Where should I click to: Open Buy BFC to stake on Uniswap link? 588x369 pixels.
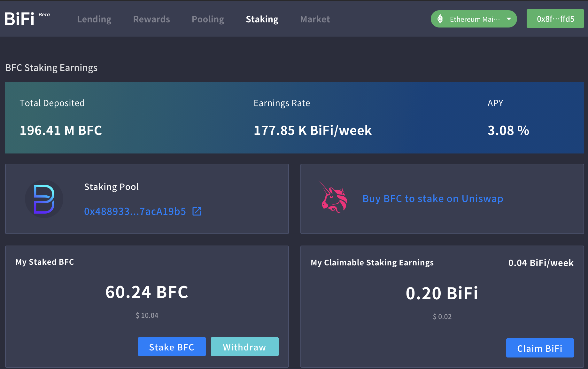[433, 199]
